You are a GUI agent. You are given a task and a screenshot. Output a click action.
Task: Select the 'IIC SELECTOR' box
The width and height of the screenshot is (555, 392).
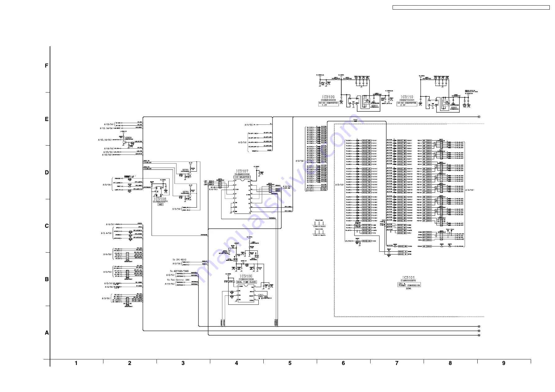(242, 177)
